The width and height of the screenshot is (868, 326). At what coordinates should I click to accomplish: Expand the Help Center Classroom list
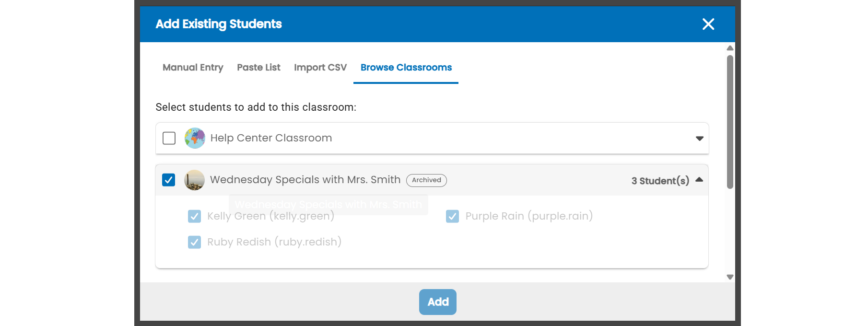pos(700,139)
